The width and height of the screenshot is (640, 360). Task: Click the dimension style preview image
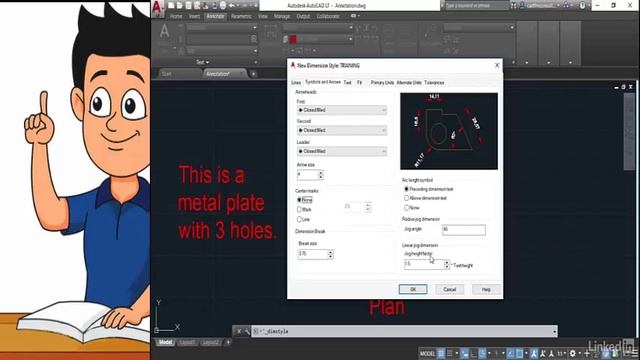(x=449, y=131)
